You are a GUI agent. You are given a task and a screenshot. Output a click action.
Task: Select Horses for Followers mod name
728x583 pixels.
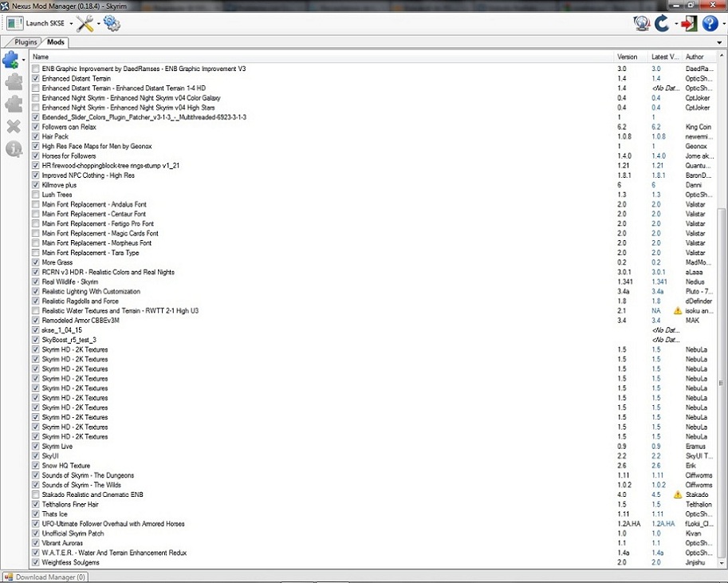(x=69, y=156)
